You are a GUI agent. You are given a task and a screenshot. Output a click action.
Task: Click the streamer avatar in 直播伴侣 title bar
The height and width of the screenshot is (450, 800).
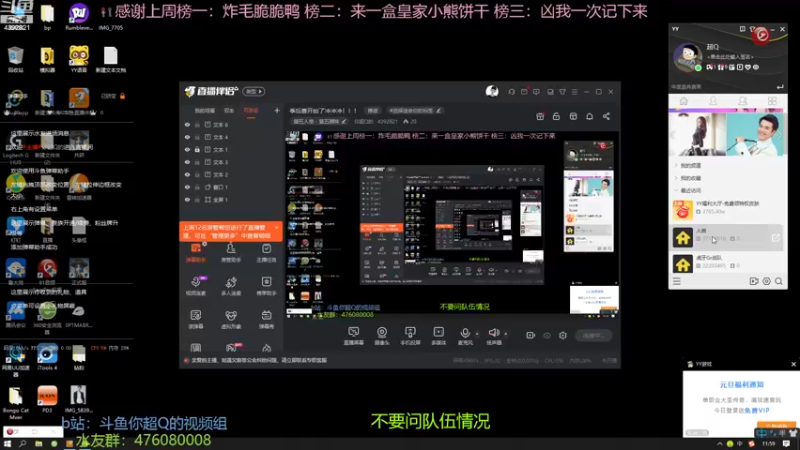492,91
